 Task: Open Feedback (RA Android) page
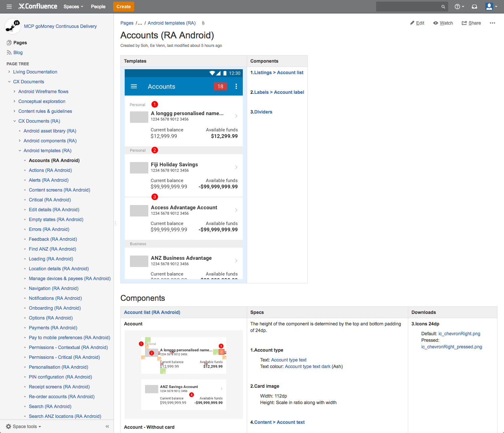point(53,239)
